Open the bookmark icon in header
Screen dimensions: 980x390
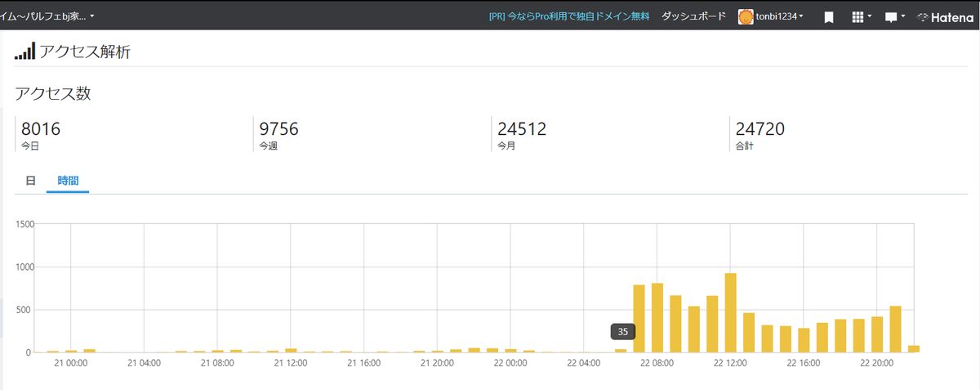828,16
